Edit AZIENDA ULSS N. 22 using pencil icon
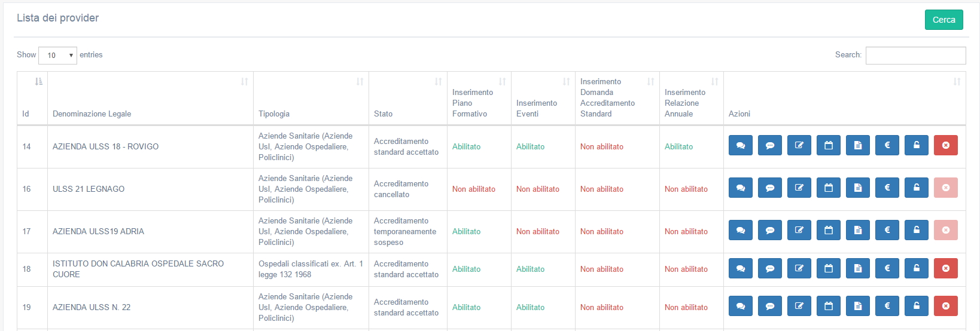 point(799,306)
